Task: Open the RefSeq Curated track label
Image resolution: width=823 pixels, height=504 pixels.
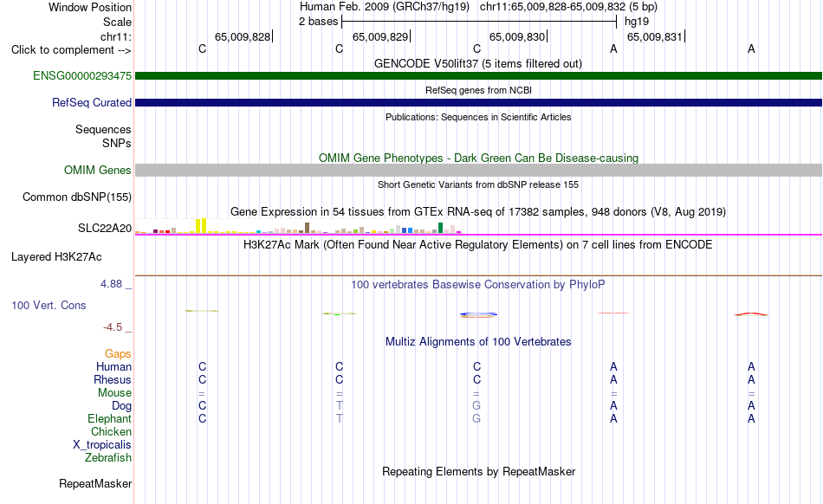Action: point(91,102)
